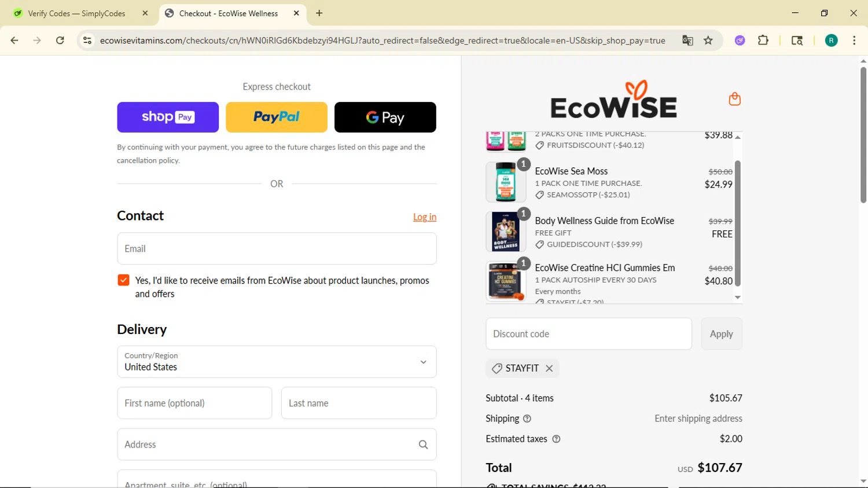Pay with Shop Pay button
Viewport: 868px width, 488px height.
(x=168, y=118)
